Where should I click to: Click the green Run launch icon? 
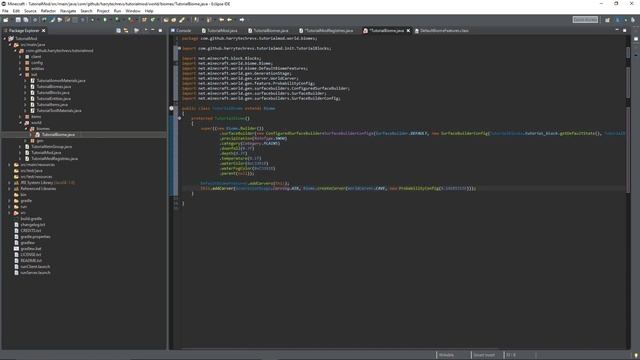(x=105, y=20)
